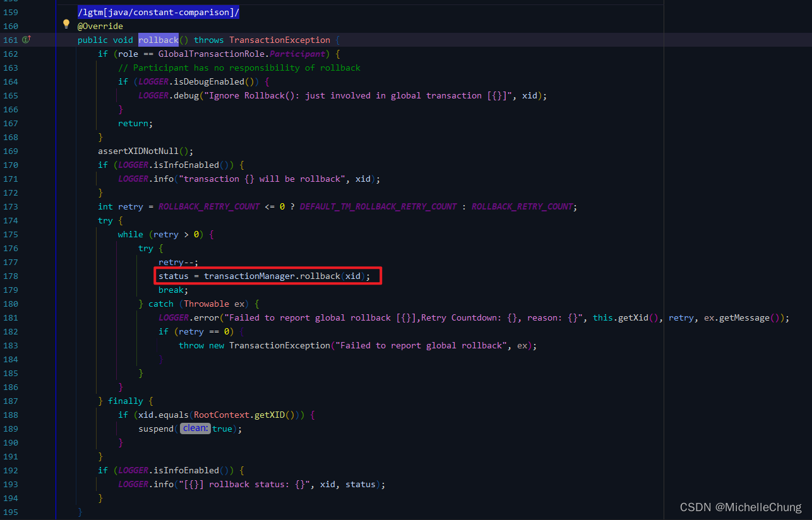Click the 'Failed to report global rollback [{}],Retry Countdown' string
812x520 pixels.
click(x=406, y=317)
